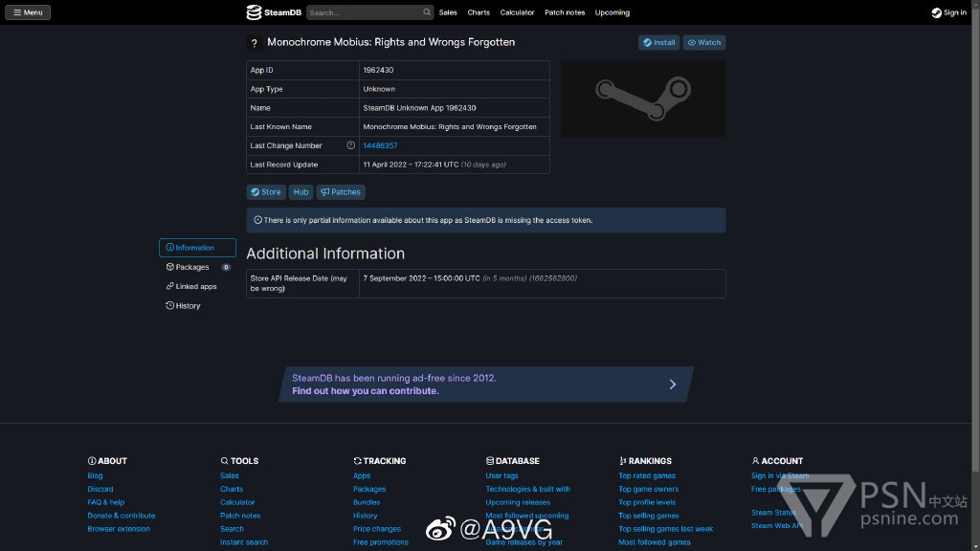The height and width of the screenshot is (551, 980).
Task: Select App ID value 1962430
Action: (378, 70)
